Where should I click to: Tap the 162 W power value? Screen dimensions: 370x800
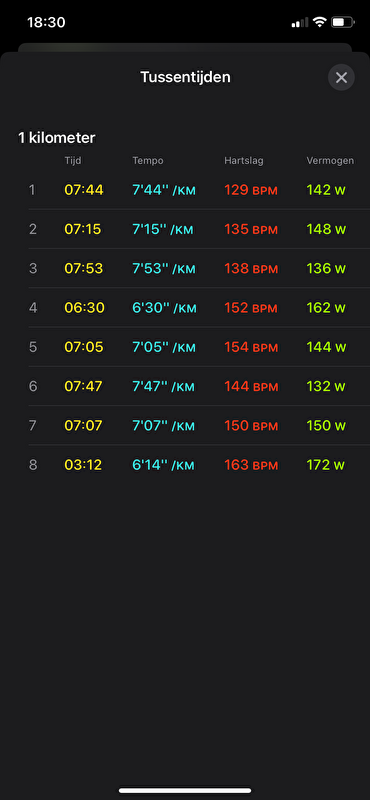click(326, 308)
